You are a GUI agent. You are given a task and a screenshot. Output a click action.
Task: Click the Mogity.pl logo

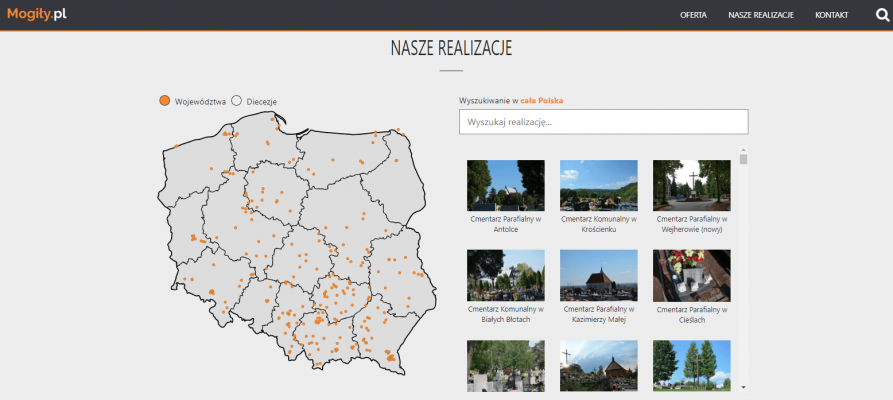coord(36,14)
